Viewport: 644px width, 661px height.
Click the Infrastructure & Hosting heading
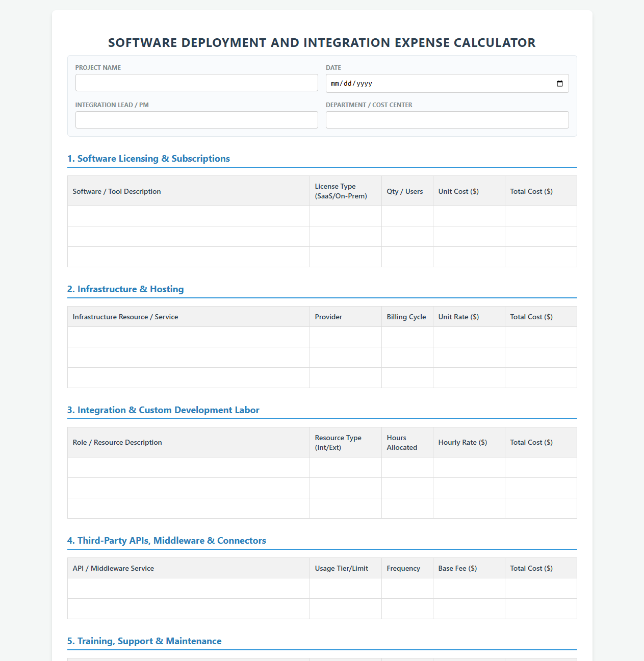click(x=125, y=289)
